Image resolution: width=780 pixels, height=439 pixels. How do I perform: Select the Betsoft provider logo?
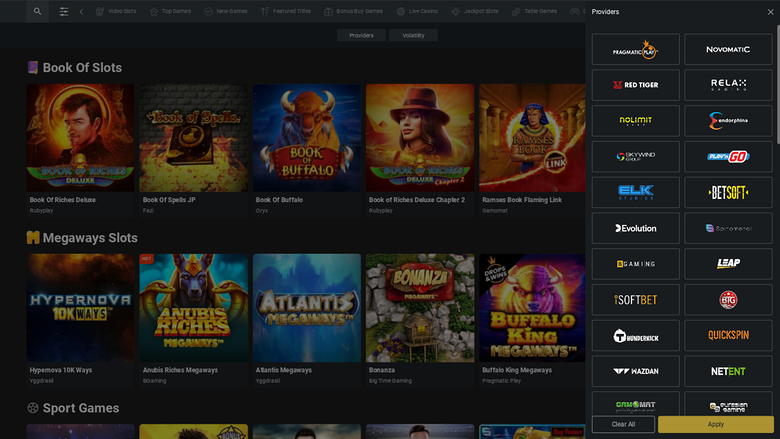(727, 192)
